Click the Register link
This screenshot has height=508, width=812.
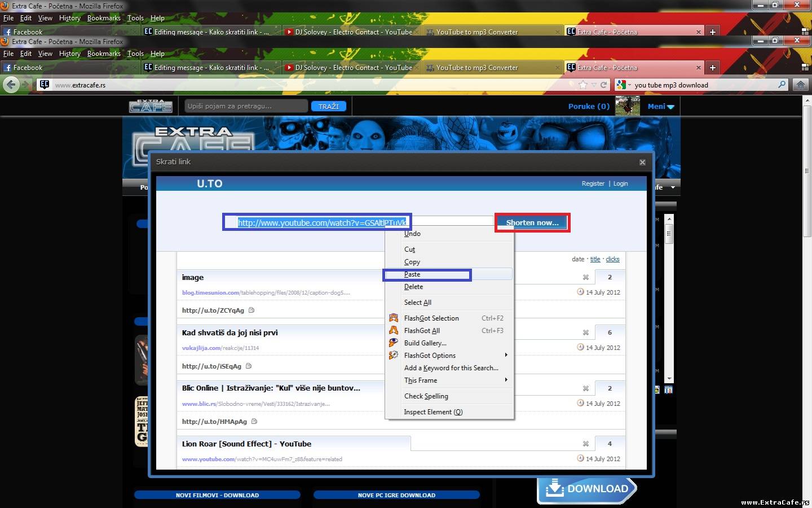[593, 183]
